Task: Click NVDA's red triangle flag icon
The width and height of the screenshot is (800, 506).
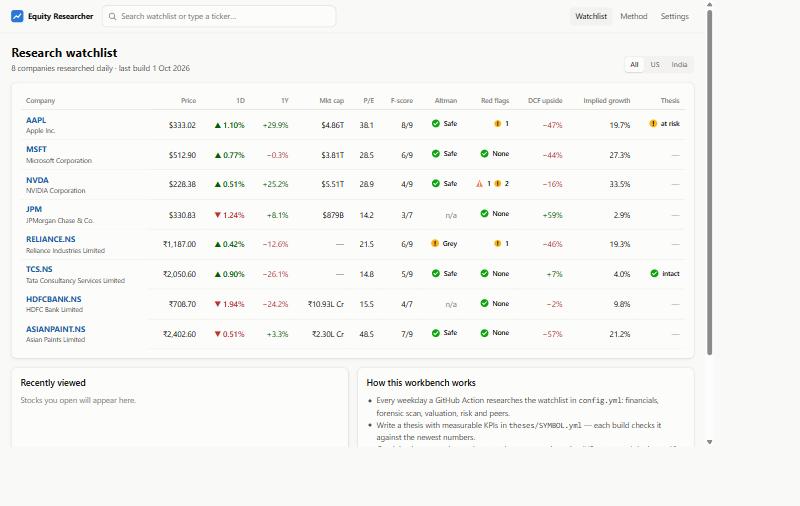Action: [x=480, y=184]
